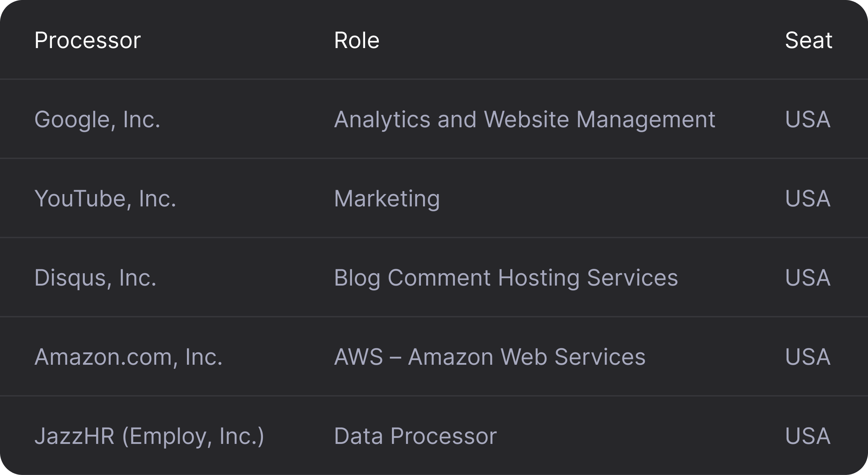Select the Amazon.com, Inc. processor cell
Screen dimensions: 868x475
pyautogui.click(x=128, y=357)
